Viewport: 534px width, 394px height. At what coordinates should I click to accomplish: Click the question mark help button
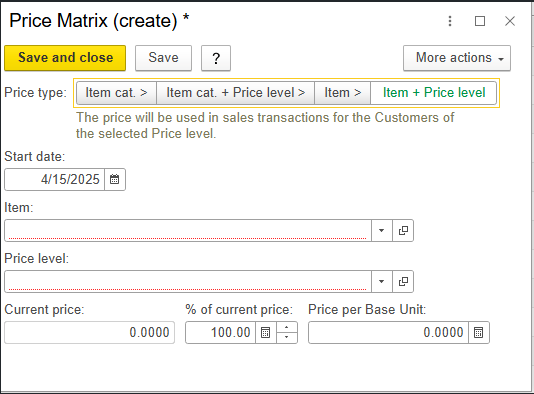pyautogui.click(x=216, y=58)
